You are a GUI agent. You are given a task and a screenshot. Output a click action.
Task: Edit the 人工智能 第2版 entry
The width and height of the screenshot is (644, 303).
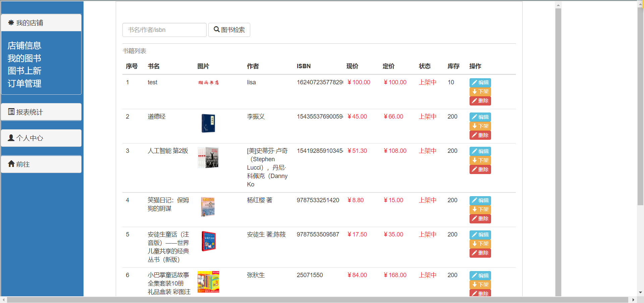coord(480,151)
